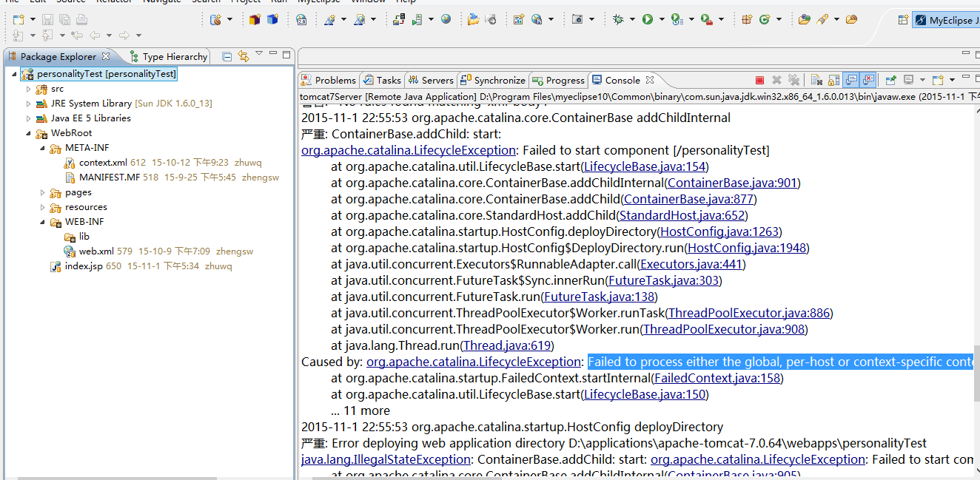
Task: Open the HostConfig.java:1263 link
Action: coord(719,231)
